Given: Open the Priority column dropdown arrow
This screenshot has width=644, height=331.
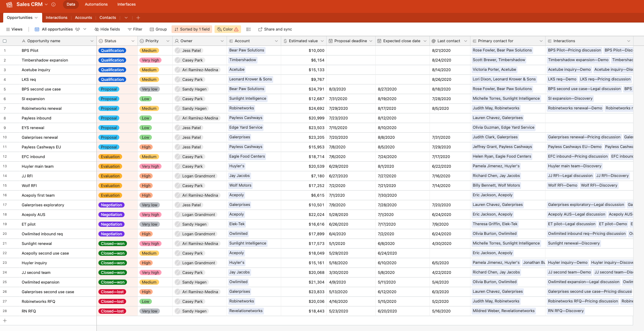Looking at the screenshot, I should 168,41.
